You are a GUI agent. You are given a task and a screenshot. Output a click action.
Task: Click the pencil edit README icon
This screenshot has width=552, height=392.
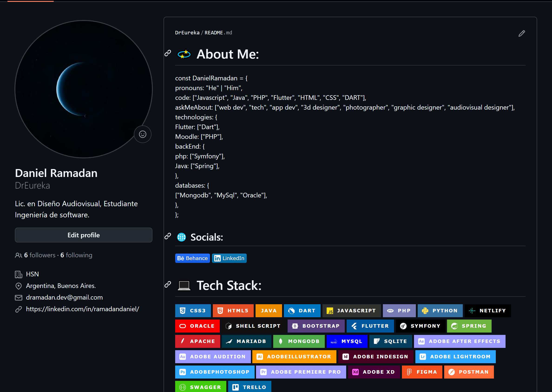click(x=522, y=33)
